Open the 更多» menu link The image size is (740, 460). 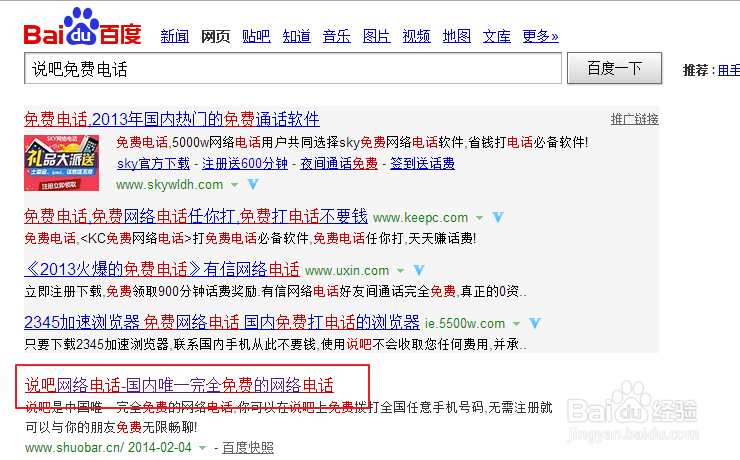540,36
